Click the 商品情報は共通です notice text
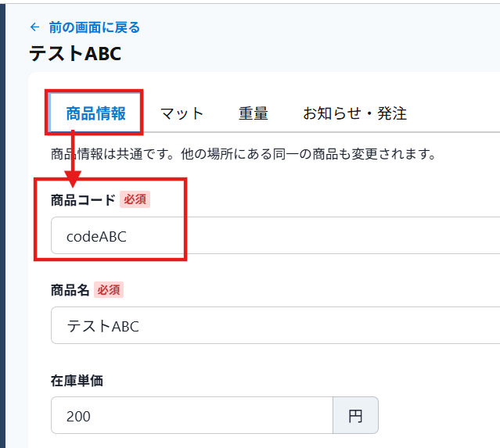The height and width of the screenshot is (448, 500). tap(243, 153)
